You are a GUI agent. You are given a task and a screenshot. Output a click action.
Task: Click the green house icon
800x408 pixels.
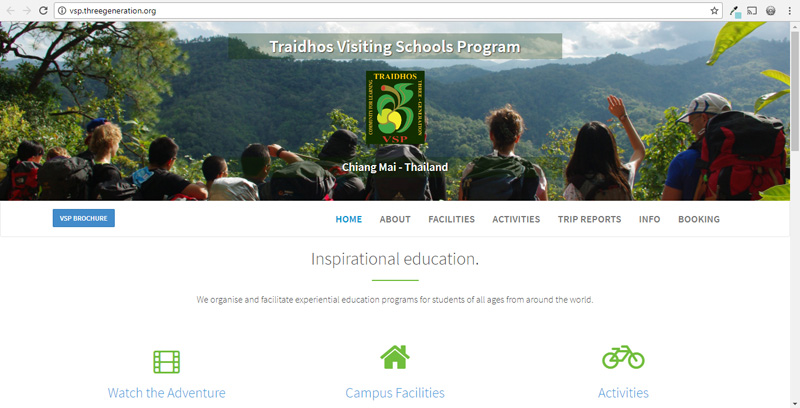395,357
